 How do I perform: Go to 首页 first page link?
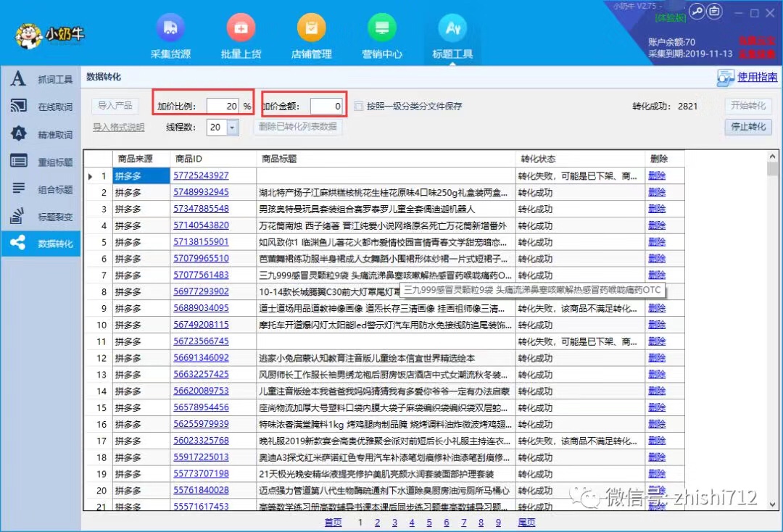[x=333, y=523]
